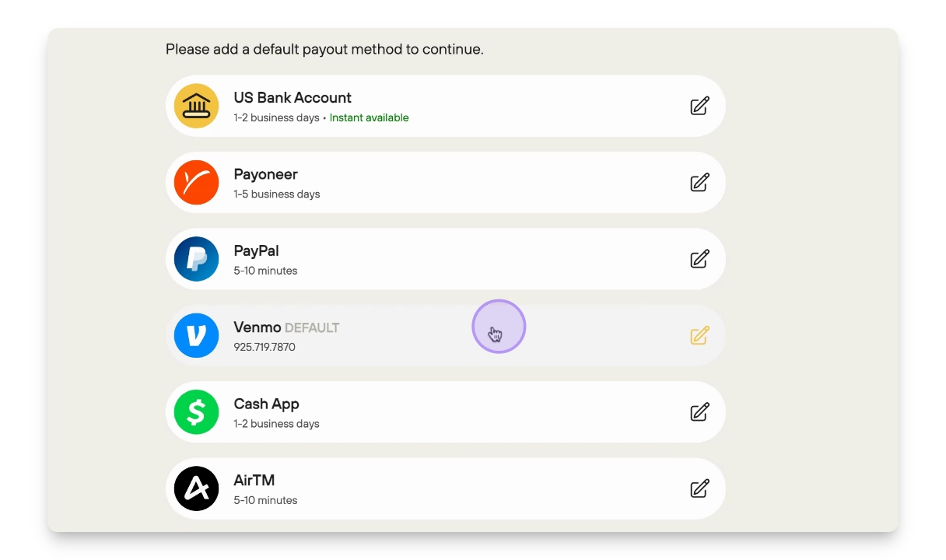Click the green Instant available text

pyautogui.click(x=369, y=117)
